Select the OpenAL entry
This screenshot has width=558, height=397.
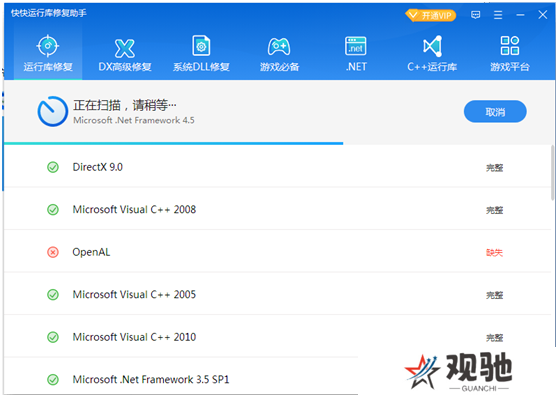277,252
